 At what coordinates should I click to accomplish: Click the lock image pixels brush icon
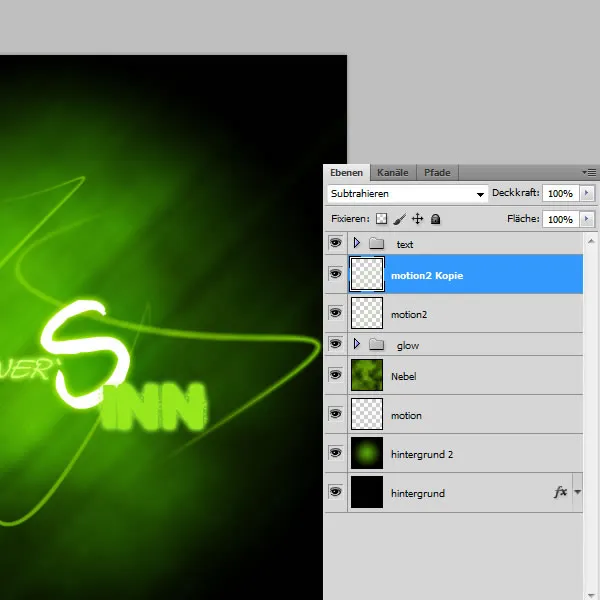(x=399, y=218)
